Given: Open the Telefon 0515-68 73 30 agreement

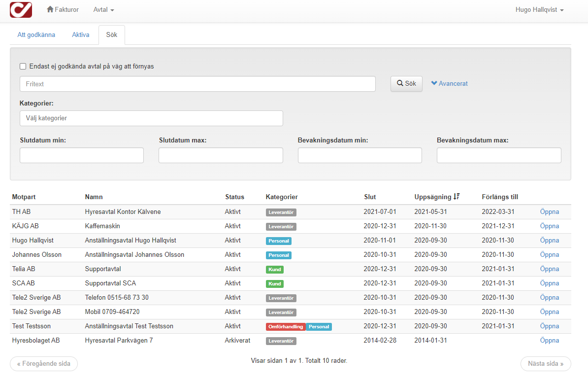Looking at the screenshot, I should coord(550,297).
